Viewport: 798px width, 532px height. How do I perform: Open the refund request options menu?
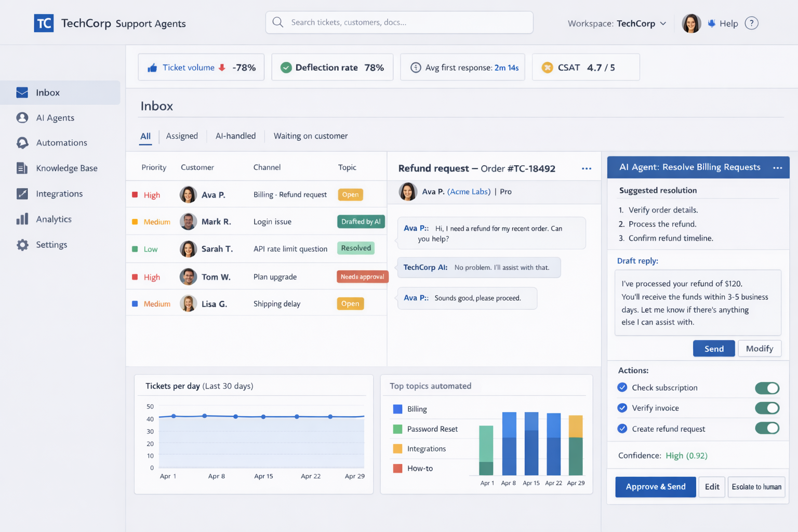tap(586, 168)
